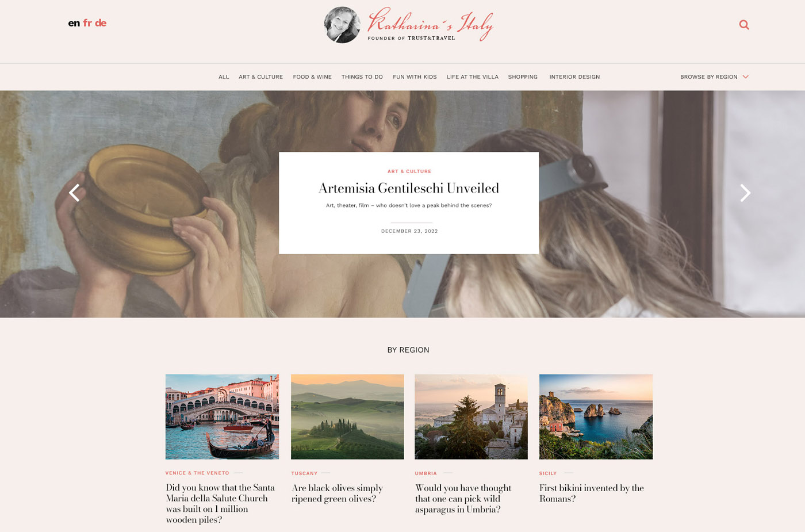Viewport: 805px width, 532px height.
Task: Open the Tuscany hills thumbnail
Action: pos(347,417)
